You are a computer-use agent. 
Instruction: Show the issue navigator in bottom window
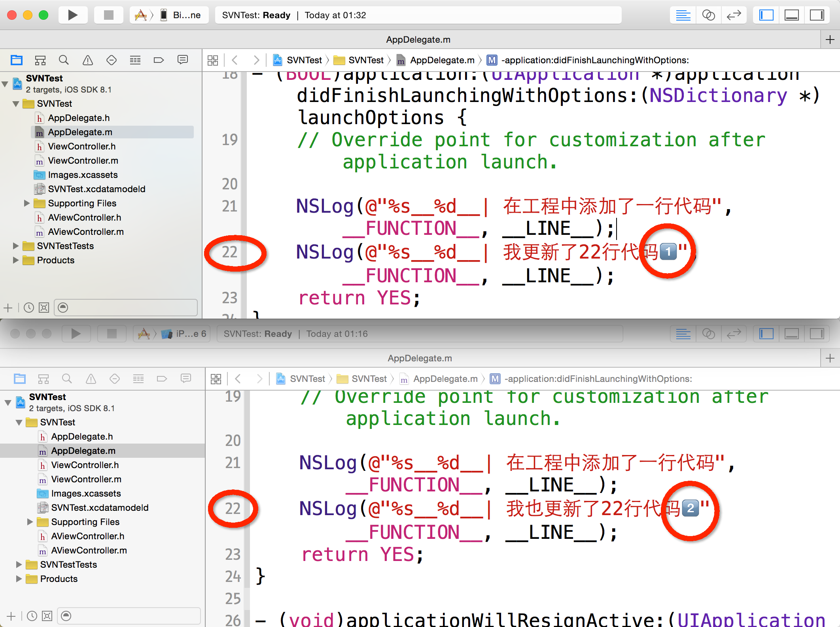(x=91, y=379)
